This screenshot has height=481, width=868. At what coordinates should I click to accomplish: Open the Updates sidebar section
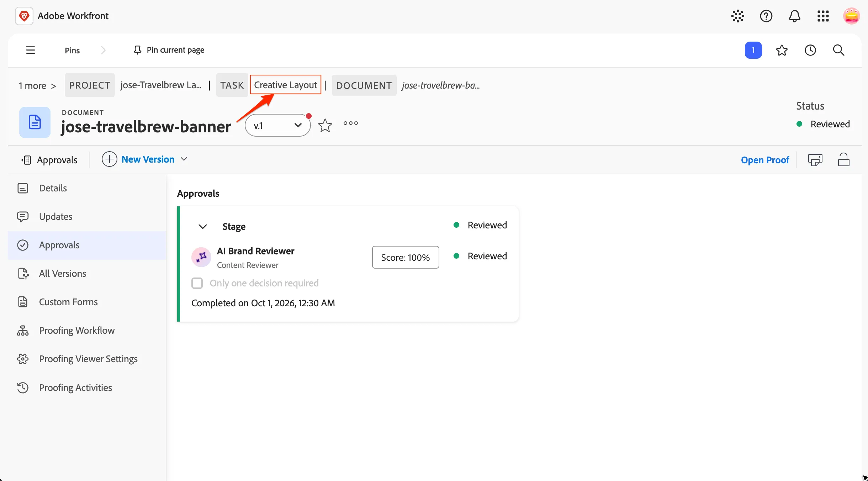pos(87,217)
